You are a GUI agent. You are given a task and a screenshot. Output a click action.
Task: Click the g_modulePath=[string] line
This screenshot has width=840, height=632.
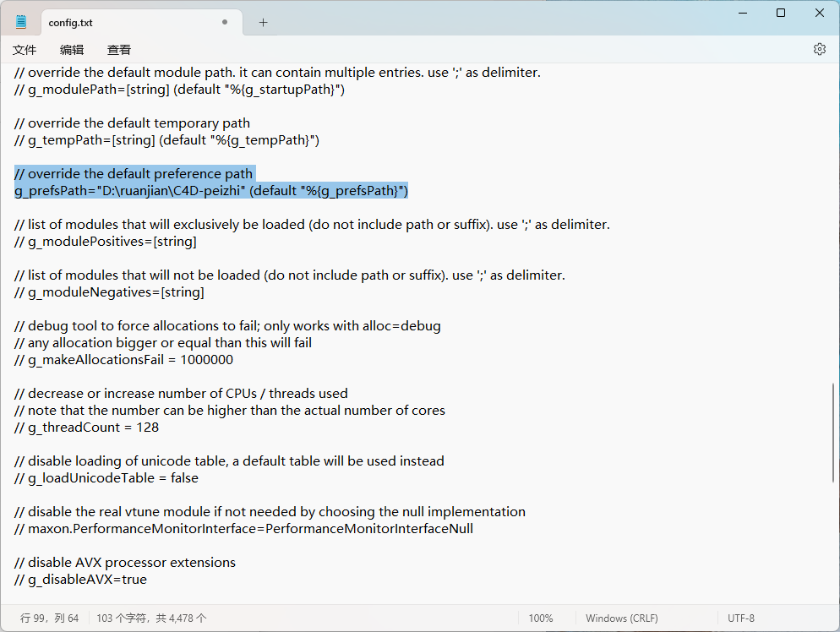tap(179, 90)
